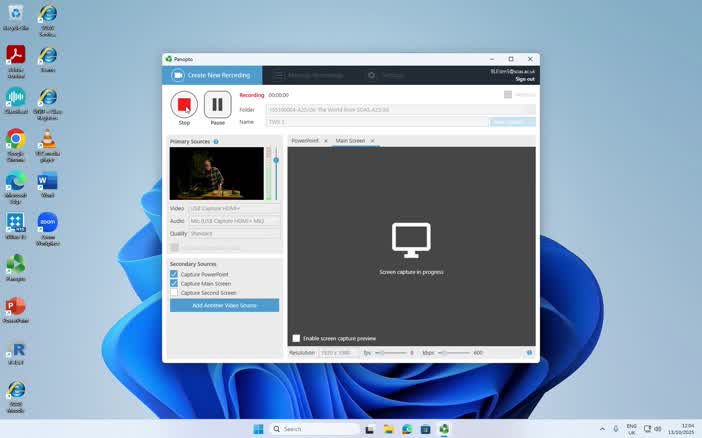Click the Sign out link
Image resolution: width=702 pixels, height=438 pixels.
[x=525, y=79]
